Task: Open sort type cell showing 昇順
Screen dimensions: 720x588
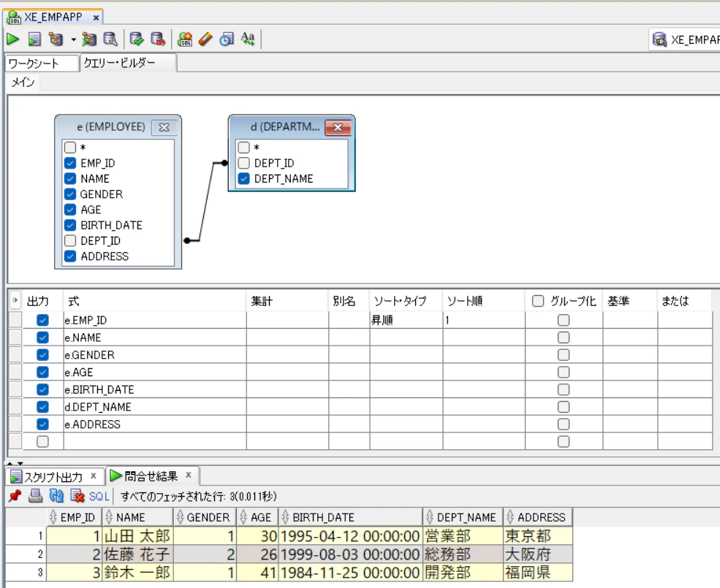Action: 406,320
